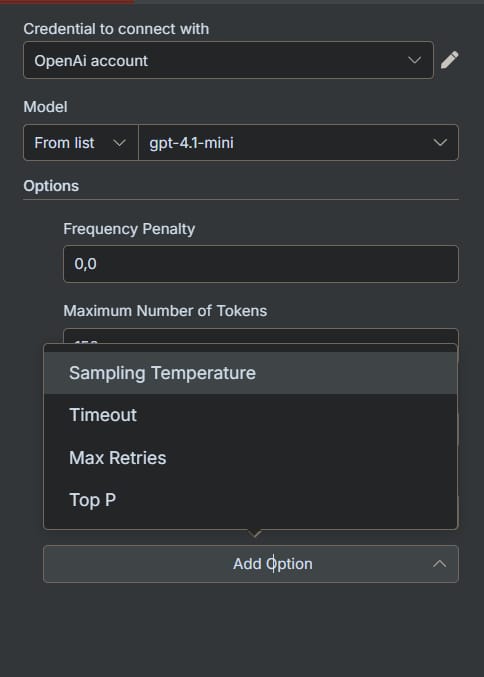Click the Add Option button text

272,564
